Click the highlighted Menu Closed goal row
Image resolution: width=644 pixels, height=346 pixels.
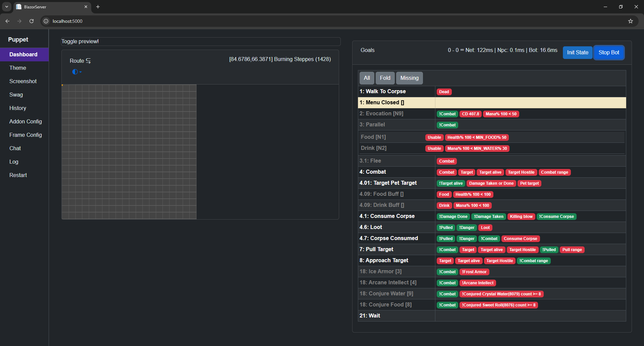pyautogui.click(x=492, y=103)
